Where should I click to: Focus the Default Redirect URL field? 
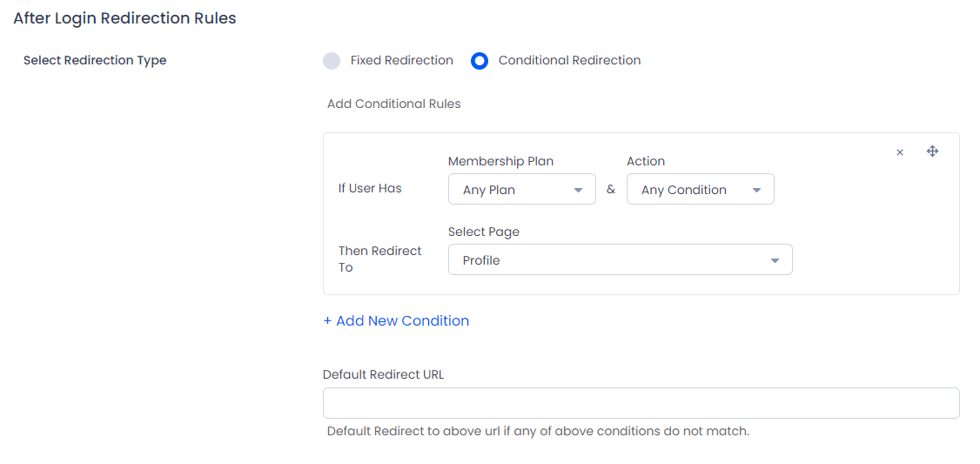[641, 403]
